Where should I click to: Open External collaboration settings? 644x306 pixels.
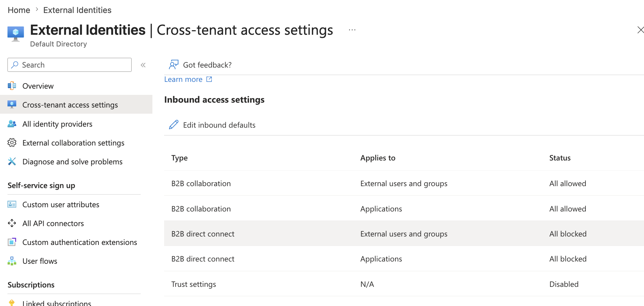coord(73,143)
